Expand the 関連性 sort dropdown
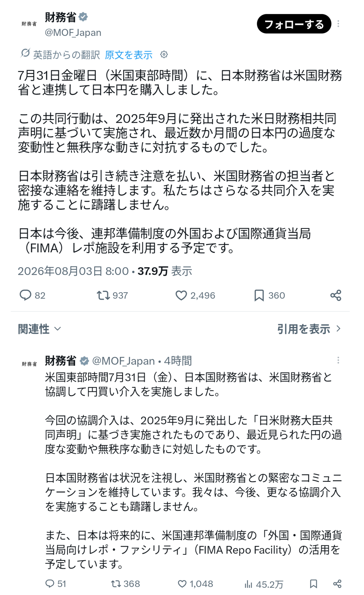Image resolution: width=364 pixels, height=595 pixels. click(40, 329)
